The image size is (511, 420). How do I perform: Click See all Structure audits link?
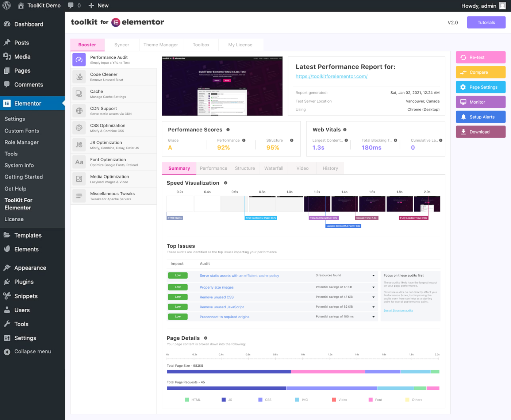pos(398,311)
